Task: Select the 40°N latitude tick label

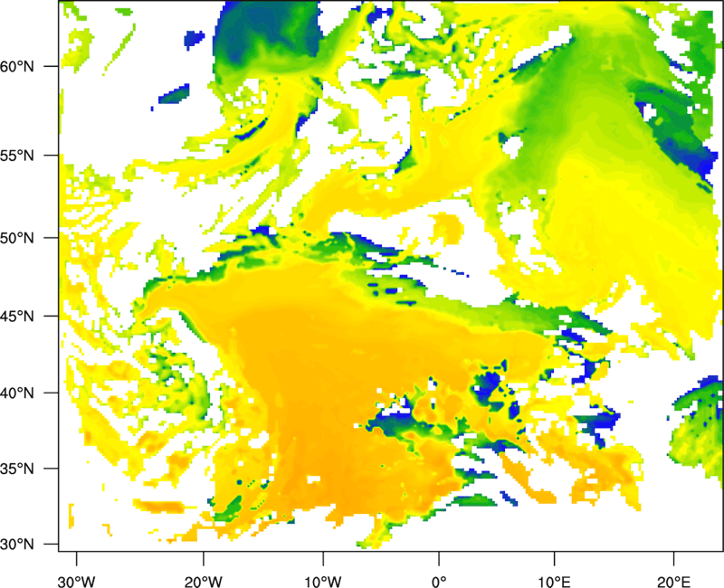Action: coord(30,394)
